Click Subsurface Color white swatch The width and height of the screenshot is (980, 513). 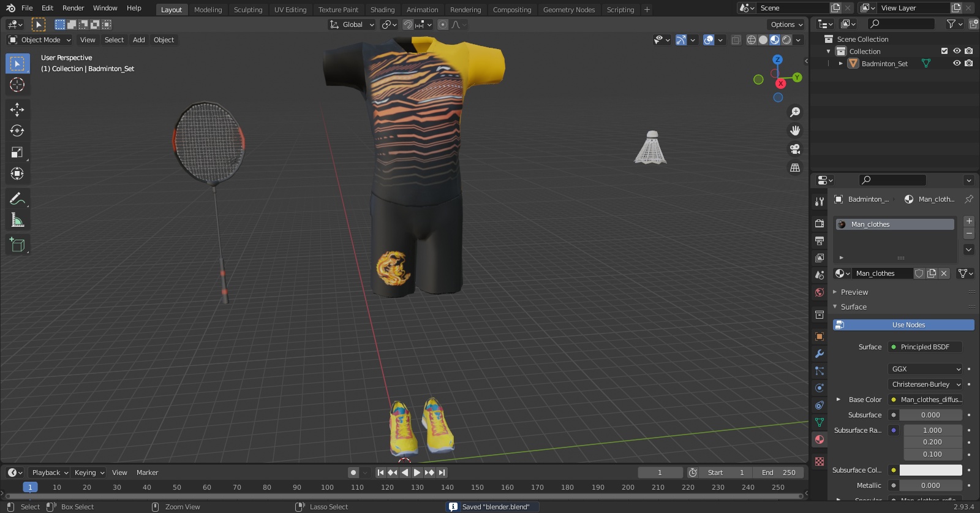(x=930, y=470)
